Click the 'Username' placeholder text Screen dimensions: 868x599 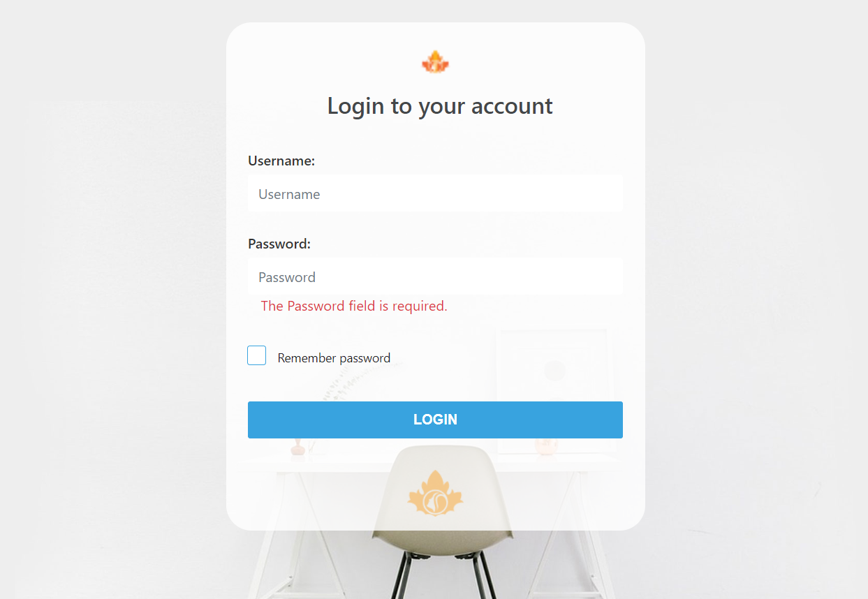(289, 194)
